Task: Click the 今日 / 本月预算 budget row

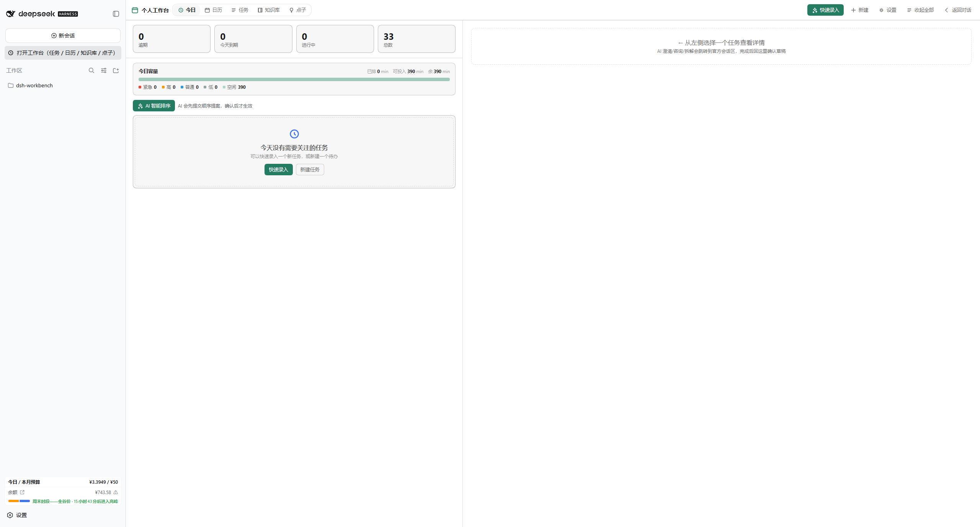Action: (x=63, y=482)
